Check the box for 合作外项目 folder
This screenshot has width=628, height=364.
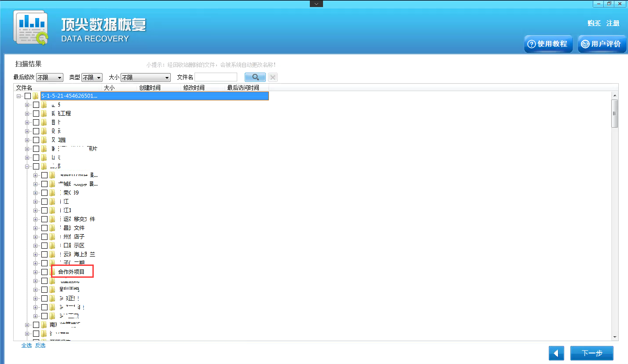click(44, 272)
